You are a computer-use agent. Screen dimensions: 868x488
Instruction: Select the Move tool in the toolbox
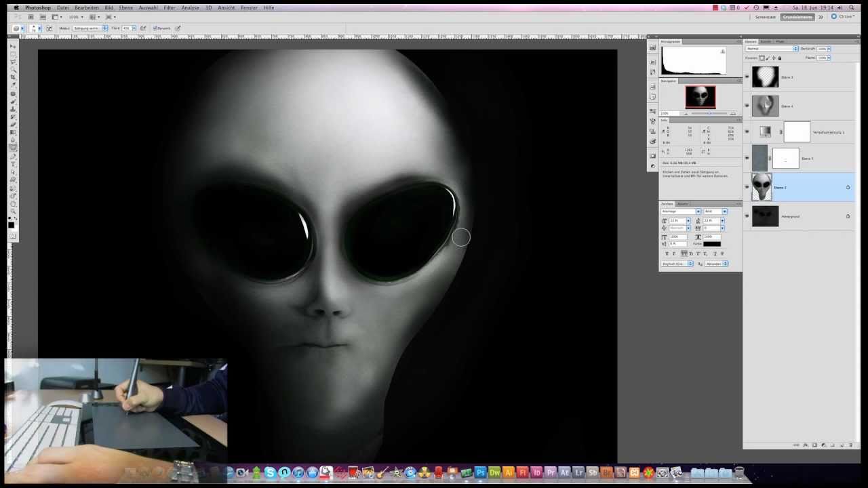13,46
